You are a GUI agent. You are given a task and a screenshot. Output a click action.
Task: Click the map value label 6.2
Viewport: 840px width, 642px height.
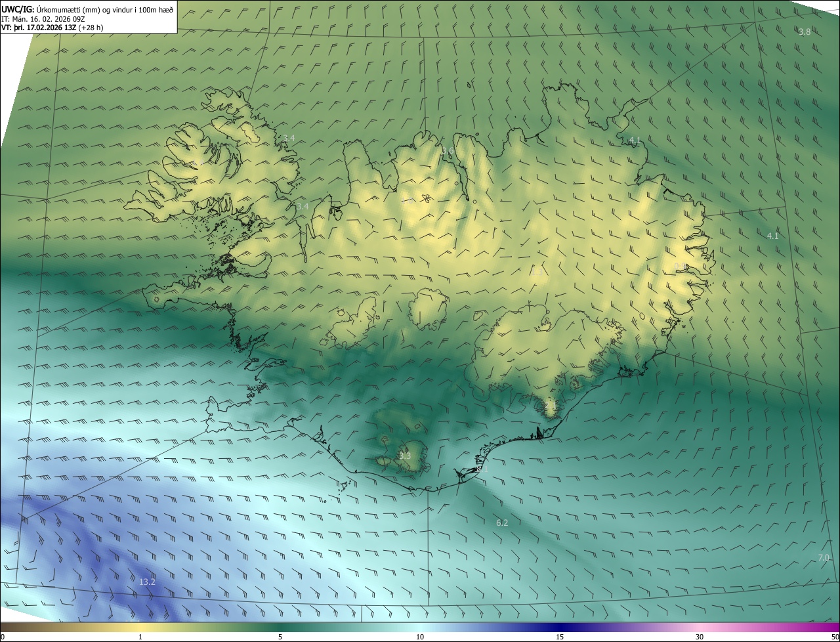[x=502, y=523]
